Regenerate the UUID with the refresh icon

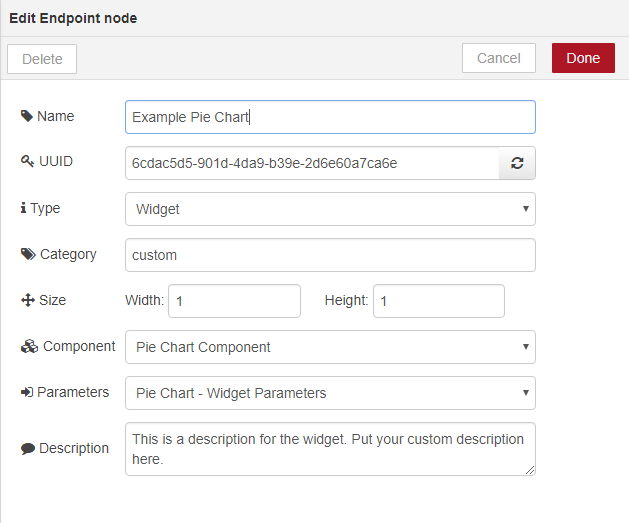pyautogui.click(x=517, y=163)
